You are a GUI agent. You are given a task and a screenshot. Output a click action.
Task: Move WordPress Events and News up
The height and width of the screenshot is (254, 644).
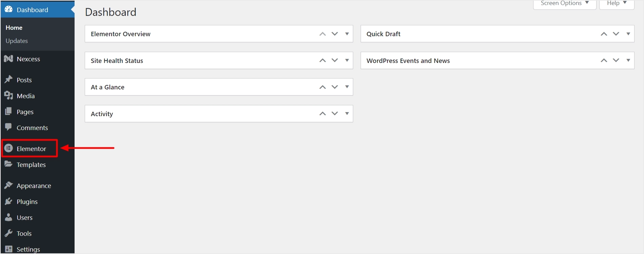pos(604,60)
